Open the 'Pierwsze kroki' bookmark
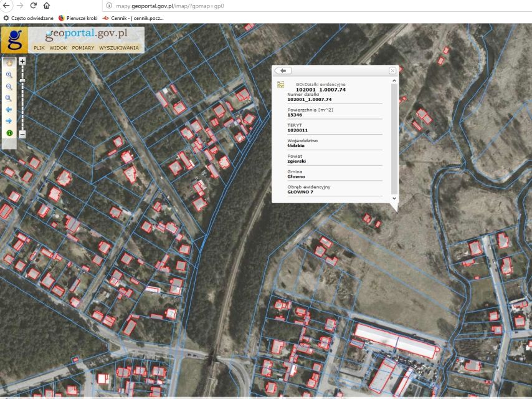Screen dimensions: 532x399 [78, 18]
